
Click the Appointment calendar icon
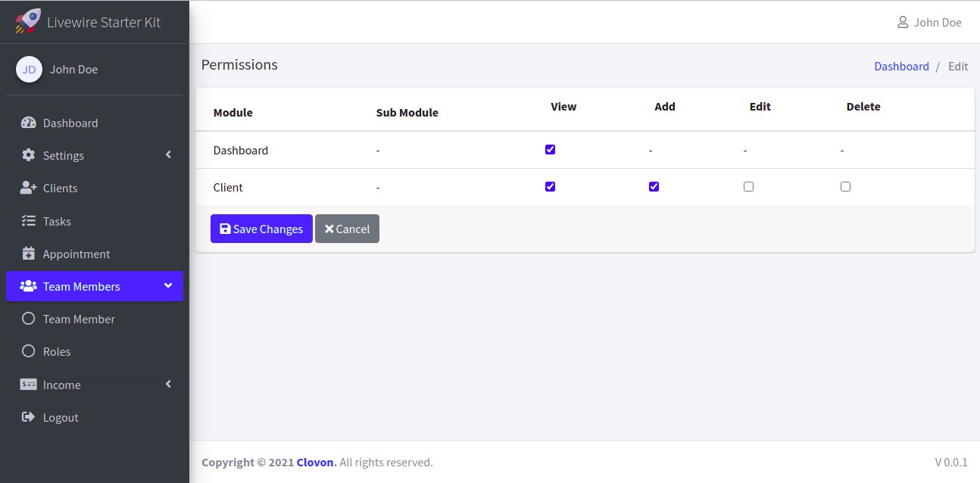pos(29,254)
